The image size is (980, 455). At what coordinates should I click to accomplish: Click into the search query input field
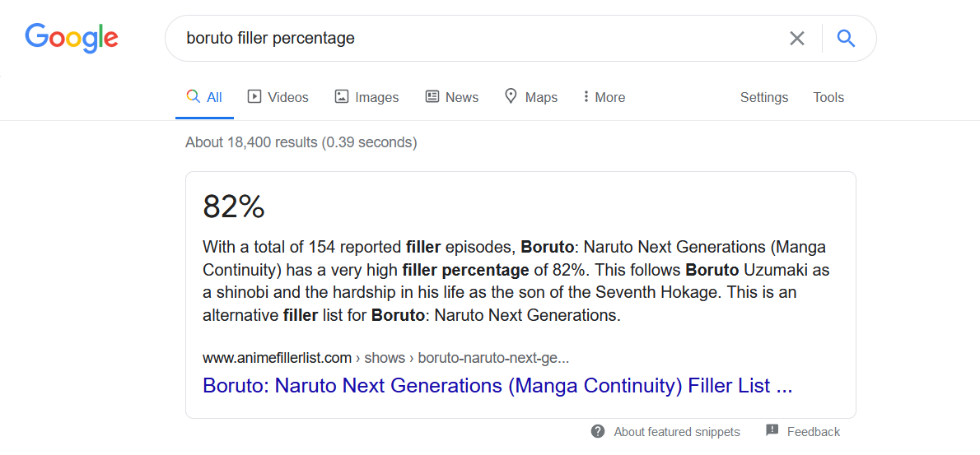pyautogui.click(x=478, y=38)
